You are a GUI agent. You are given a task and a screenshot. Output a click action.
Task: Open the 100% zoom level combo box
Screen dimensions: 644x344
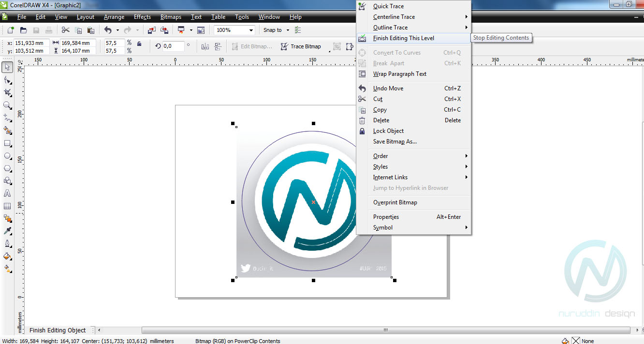[234, 30]
